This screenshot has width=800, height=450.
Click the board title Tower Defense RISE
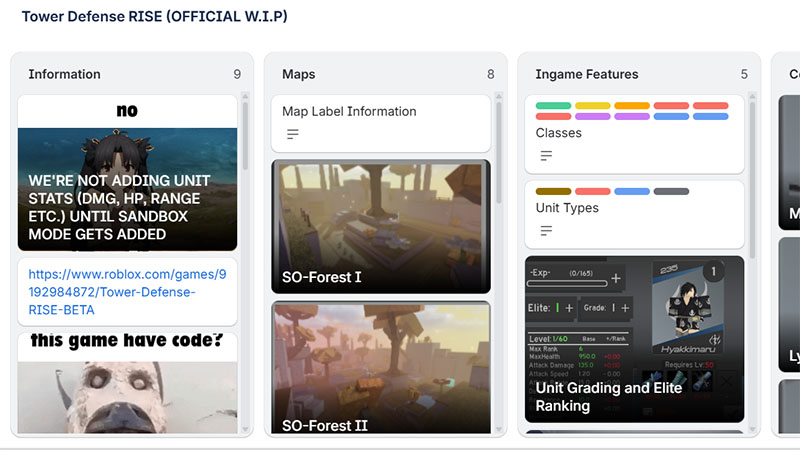(x=154, y=16)
